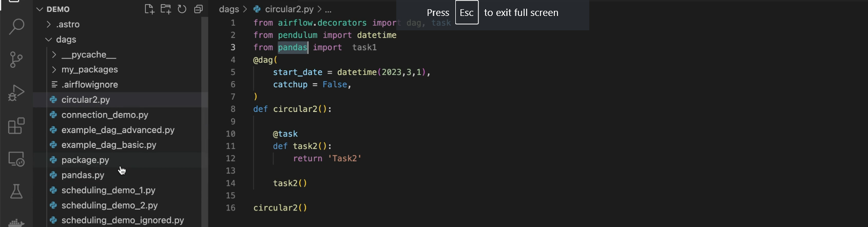Image resolution: width=868 pixels, height=227 pixels.
Task: Select circular2.py in the explorer
Action: 85,100
